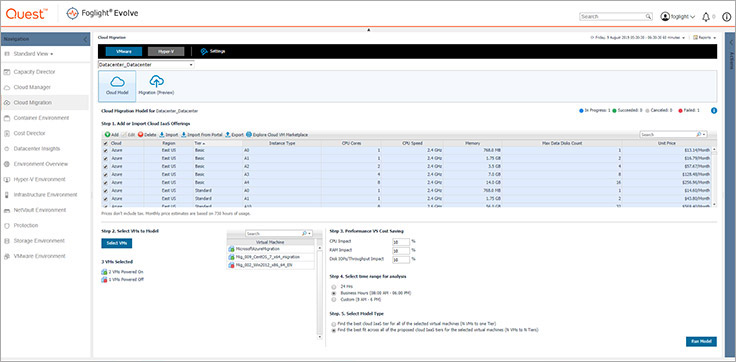This screenshot has height=362, width=736.
Task: Select the Business Hours time range
Action: click(x=334, y=293)
